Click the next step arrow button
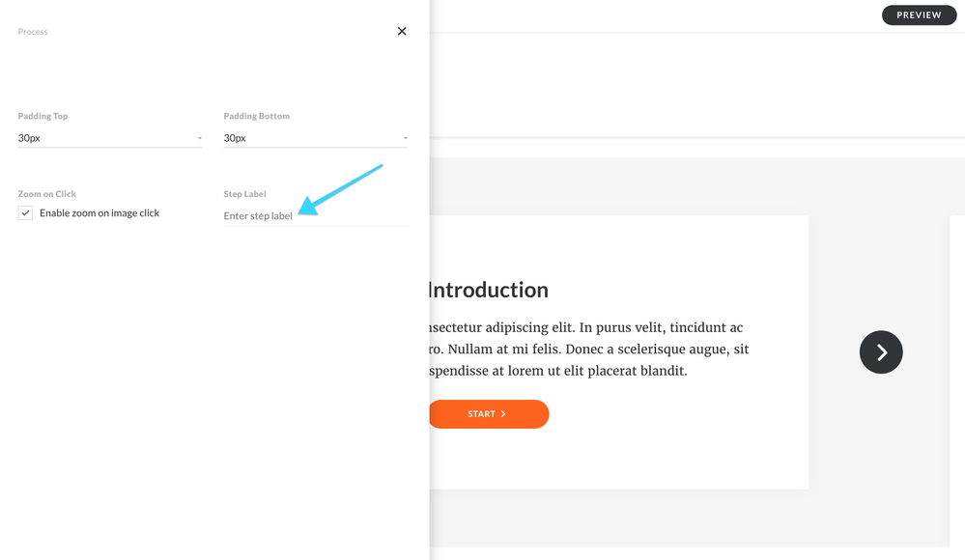This screenshot has height=560, width=965. pyautogui.click(x=881, y=352)
